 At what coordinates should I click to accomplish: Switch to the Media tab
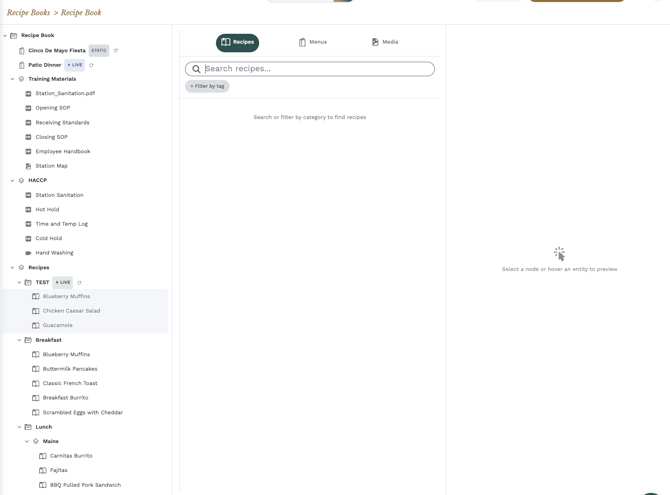click(385, 42)
